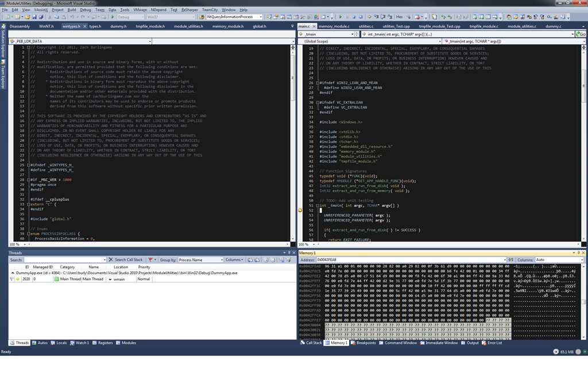Click the Cut scissors icon
This screenshot has width=588, height=368.
tap(49, 17)
